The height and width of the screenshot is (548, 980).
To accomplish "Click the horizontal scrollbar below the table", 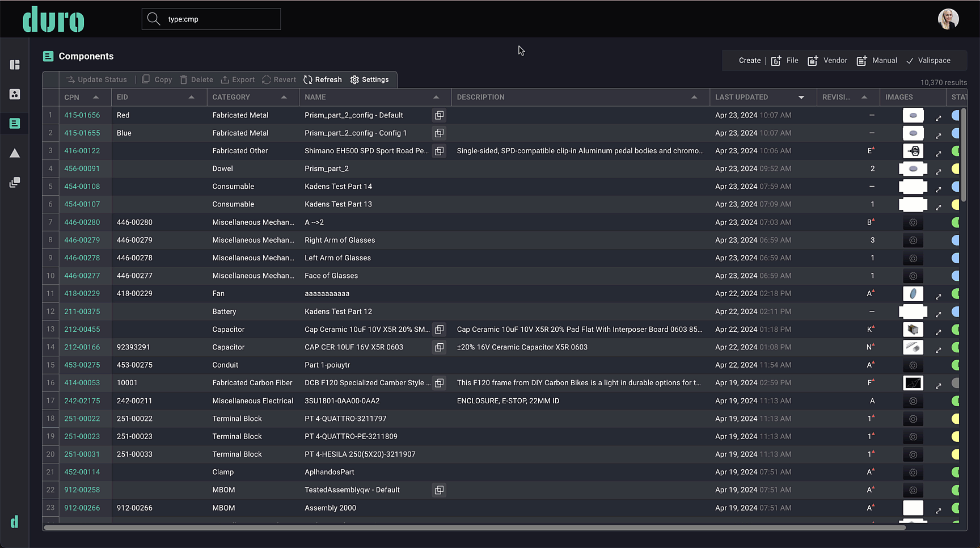I will 475,528.
